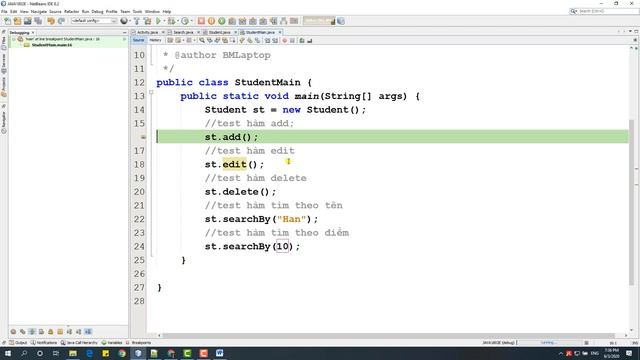Open Microsoft Word from the taskbar

coord(220,353)
